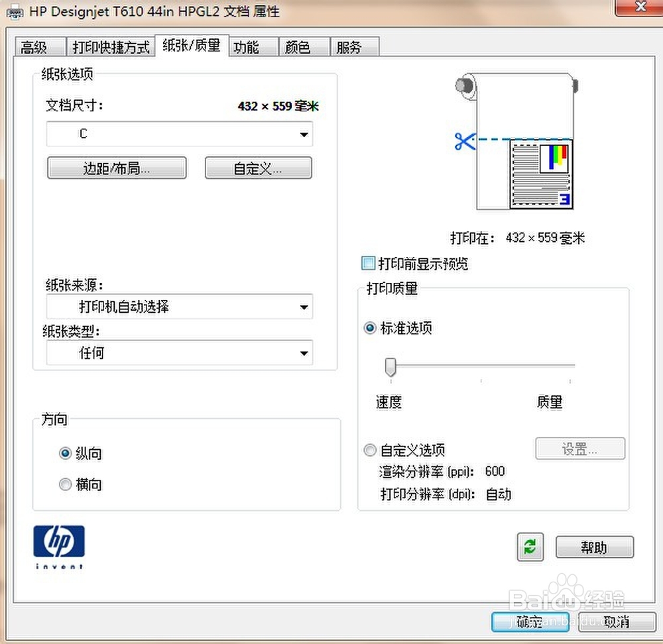Screen dimensions: 663x644
Task: Click the HP invent logo
Action: [x=59, y=548]
